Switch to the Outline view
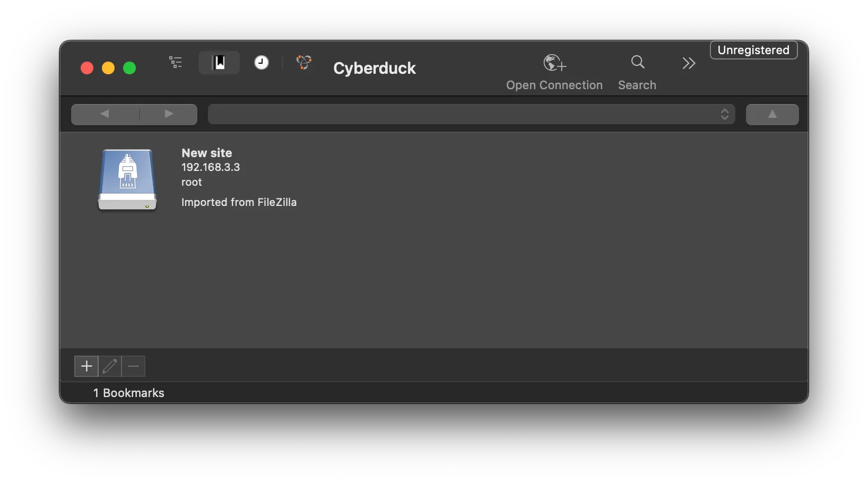The image size is (868, 482). pos(175,62)
